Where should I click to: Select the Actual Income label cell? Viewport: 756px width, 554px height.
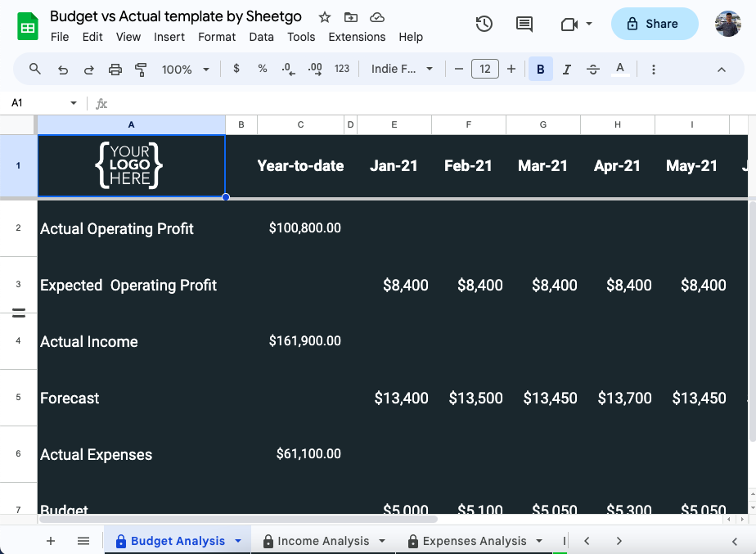tap(131, 341)
